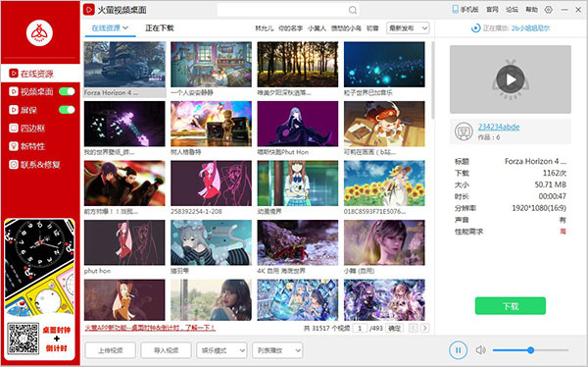The width and height of the screenshot is (588, 367).
Task: Open the 论坛 link
Action: (512, 10)
